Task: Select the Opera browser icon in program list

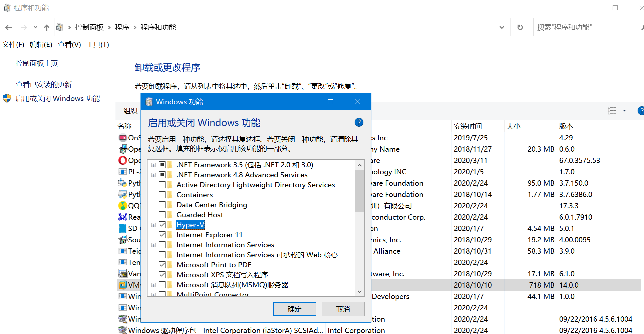Action: coord(123,160)
